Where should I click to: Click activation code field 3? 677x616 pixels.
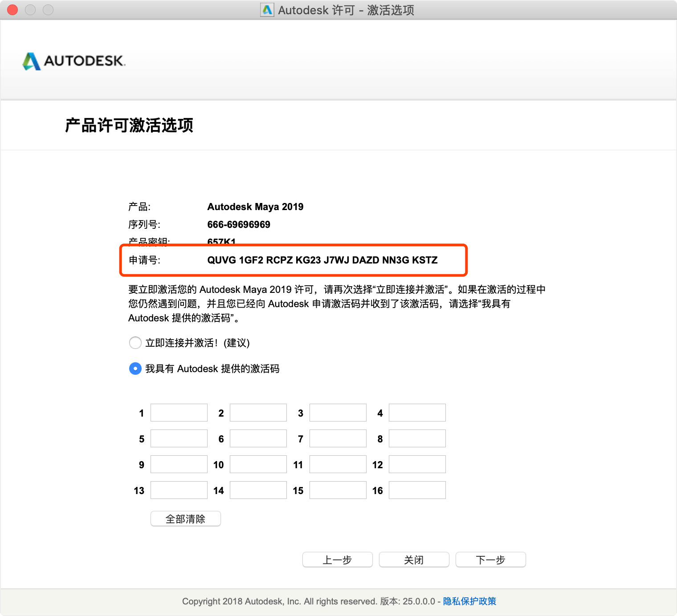pyautogui.click(x=338, y=413)
